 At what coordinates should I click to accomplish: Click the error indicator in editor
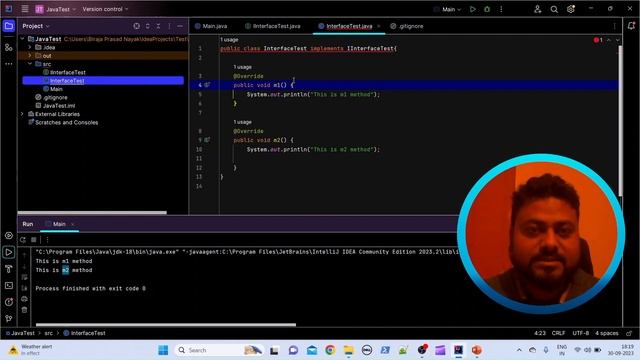click(x=598, y=40)
